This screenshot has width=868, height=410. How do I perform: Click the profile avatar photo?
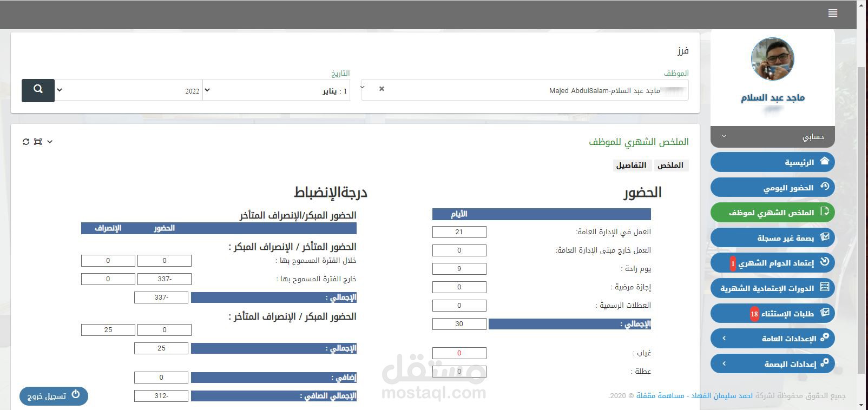point(772,59)
